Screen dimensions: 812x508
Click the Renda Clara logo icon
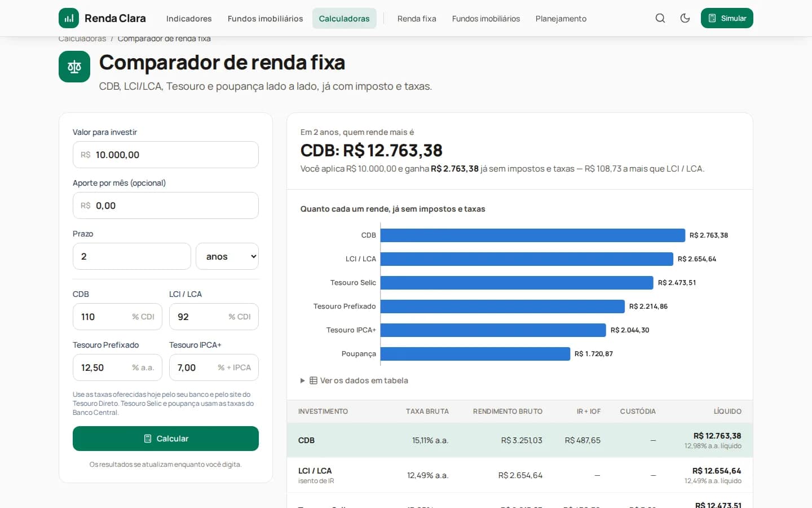pyautogui.click(x=69, y=18)
